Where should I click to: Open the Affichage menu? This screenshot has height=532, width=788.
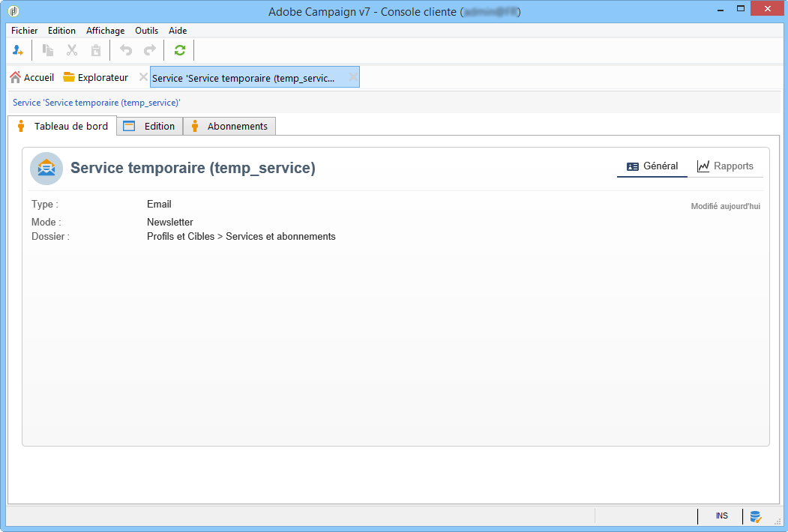click(105, 31)
